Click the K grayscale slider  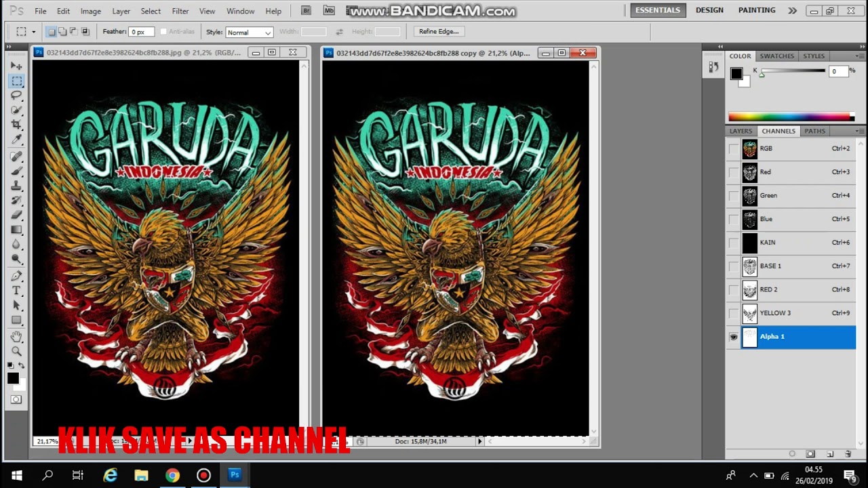tap(793, 71)
